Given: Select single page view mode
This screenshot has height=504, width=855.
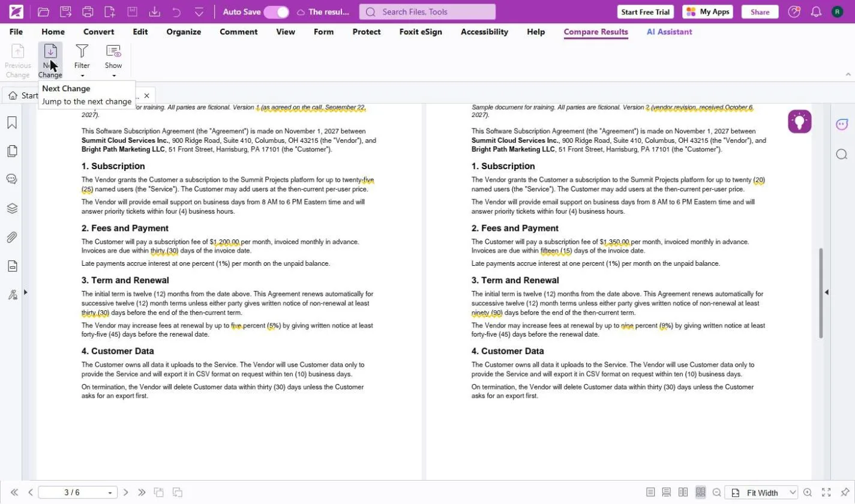Looking at the screenshot, I should (650, 492).
